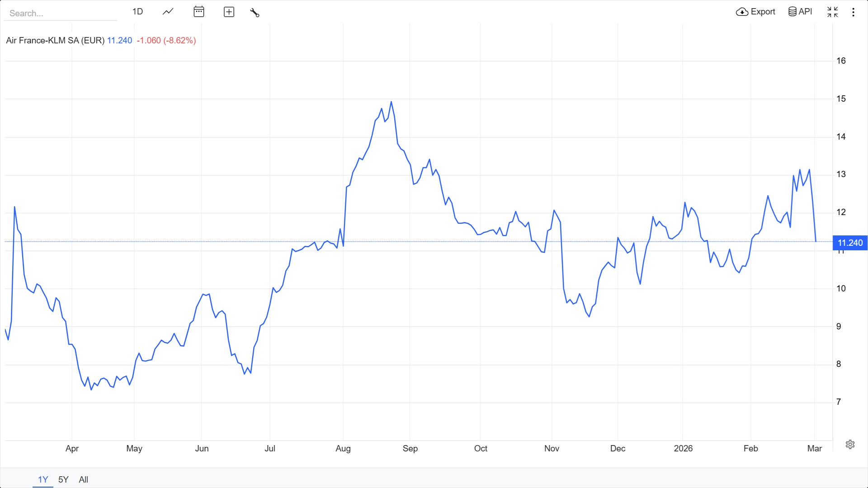Collapse the chart with the shrink icon
This screenshot has width=868, height=488.
(x=832, y=12)
